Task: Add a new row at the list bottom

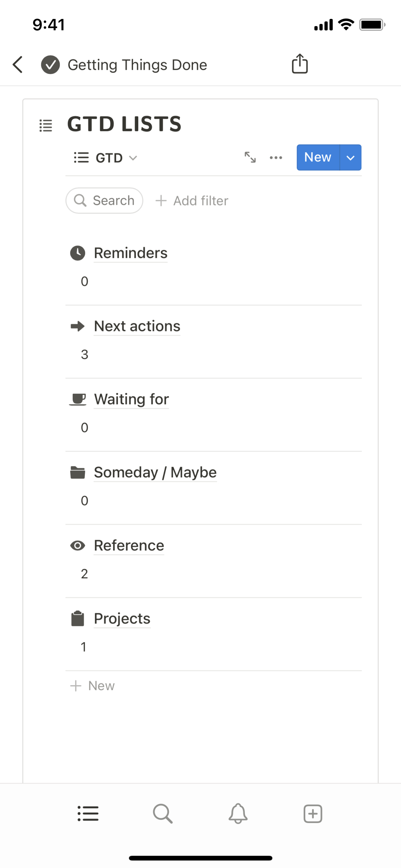Action: 93,686
